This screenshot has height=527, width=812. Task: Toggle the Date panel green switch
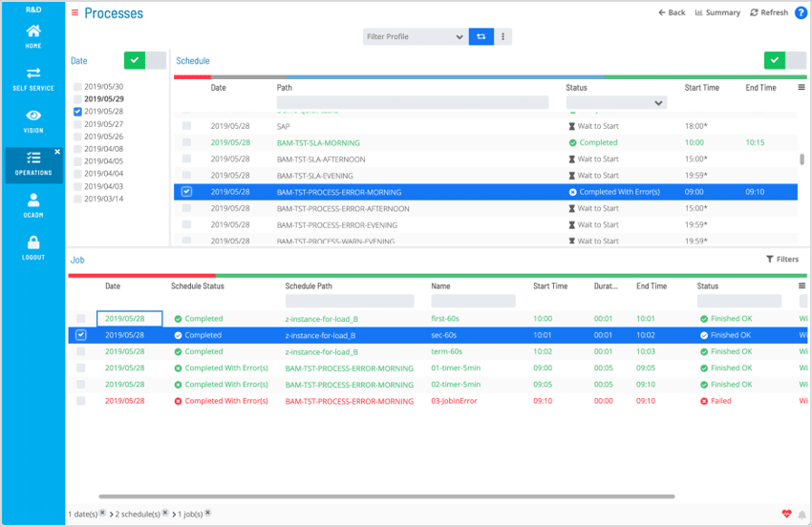[145, 60]
